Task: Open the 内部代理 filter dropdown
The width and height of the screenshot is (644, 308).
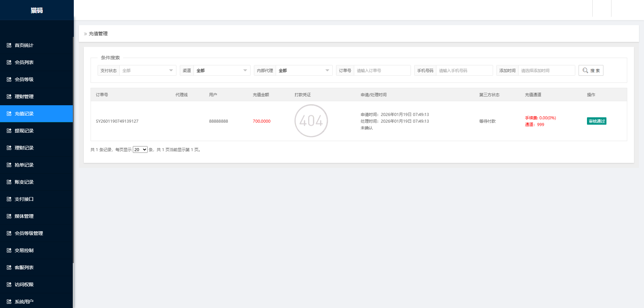Action: coord(304,70)
